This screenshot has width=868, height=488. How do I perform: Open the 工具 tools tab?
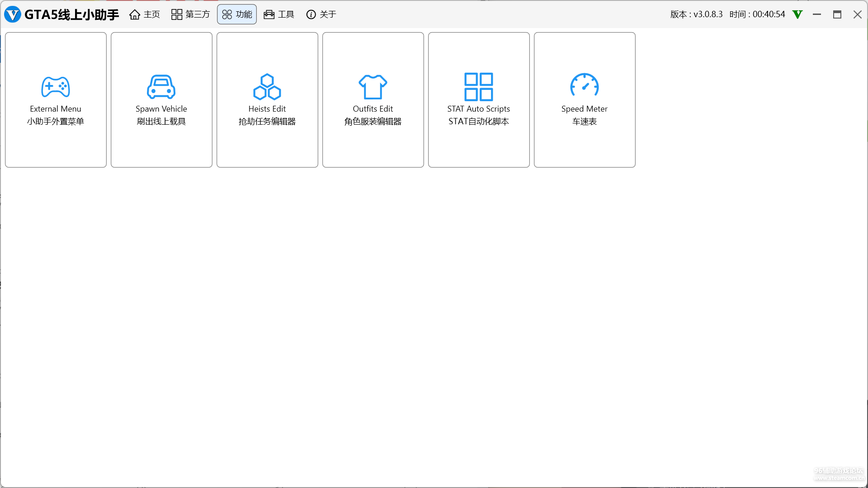[x=279, y=14]
